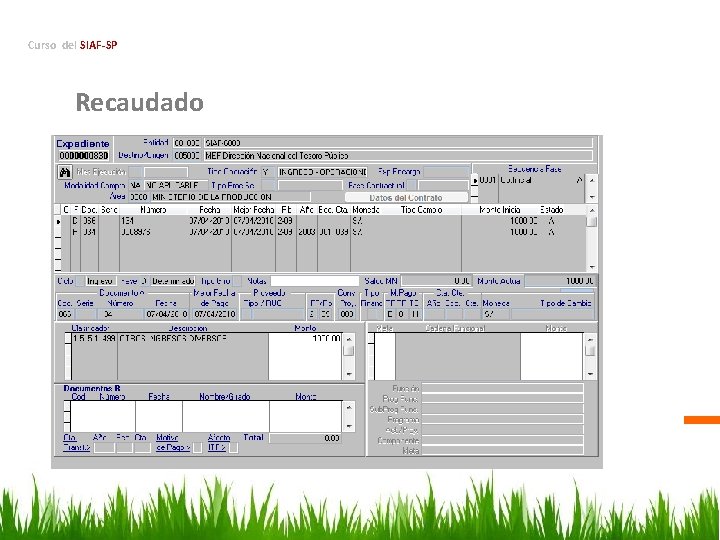The image size is (720, 540).
Task: Click the Saldo MN amount field
Action: 436,281
